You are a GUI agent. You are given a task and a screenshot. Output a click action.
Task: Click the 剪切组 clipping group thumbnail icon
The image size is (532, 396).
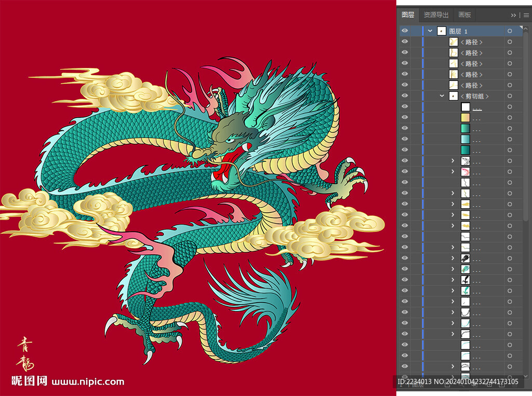454,96
